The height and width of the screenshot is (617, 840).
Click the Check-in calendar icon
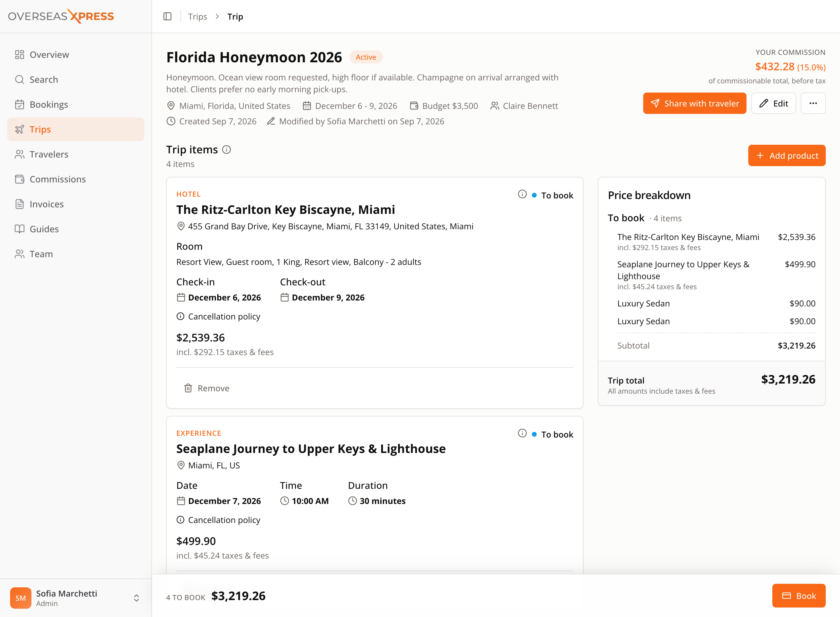(x=181, y=297)
